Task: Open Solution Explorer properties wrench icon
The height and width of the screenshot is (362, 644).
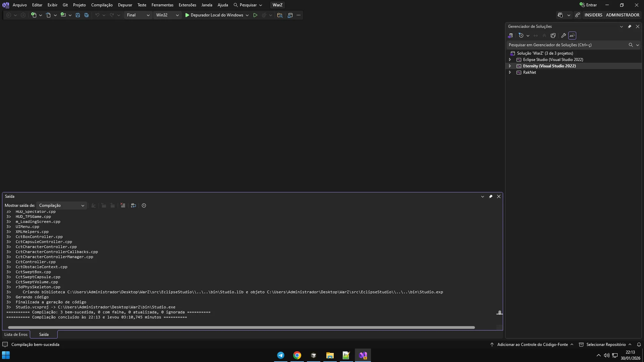Action: [563, 36]
